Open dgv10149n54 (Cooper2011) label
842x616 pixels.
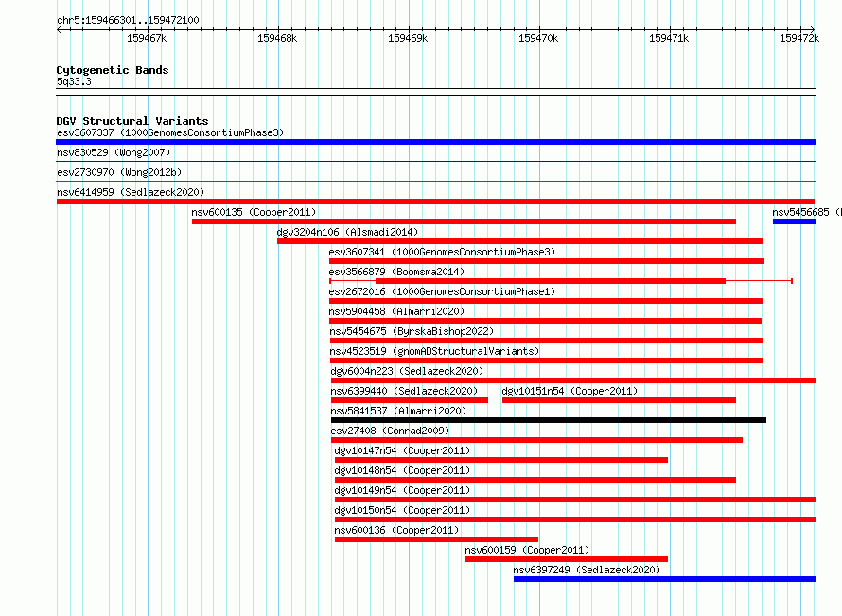pyautogui.click(x=402, y=490)
